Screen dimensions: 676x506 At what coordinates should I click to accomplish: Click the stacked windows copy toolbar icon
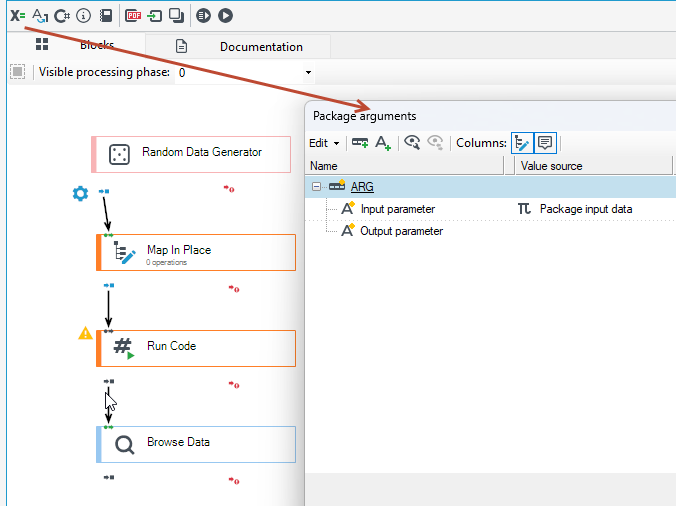[176, 16]
